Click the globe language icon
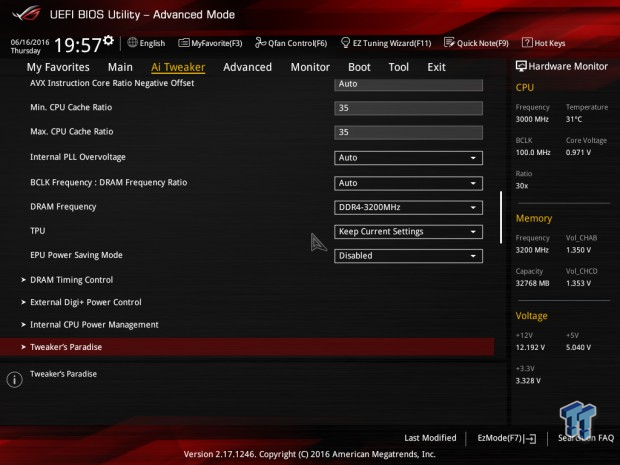Viewport: 620px width, 465px height. (x=132, y=42)
